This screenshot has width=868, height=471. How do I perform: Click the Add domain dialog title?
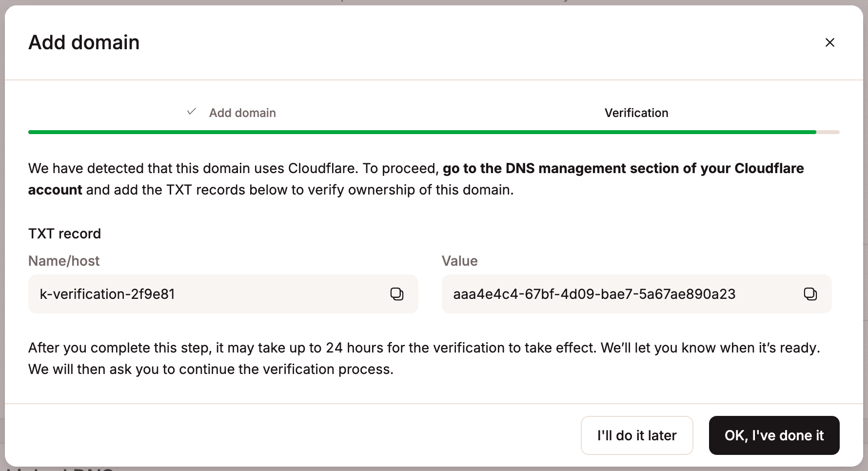click(x=84, y=42)
